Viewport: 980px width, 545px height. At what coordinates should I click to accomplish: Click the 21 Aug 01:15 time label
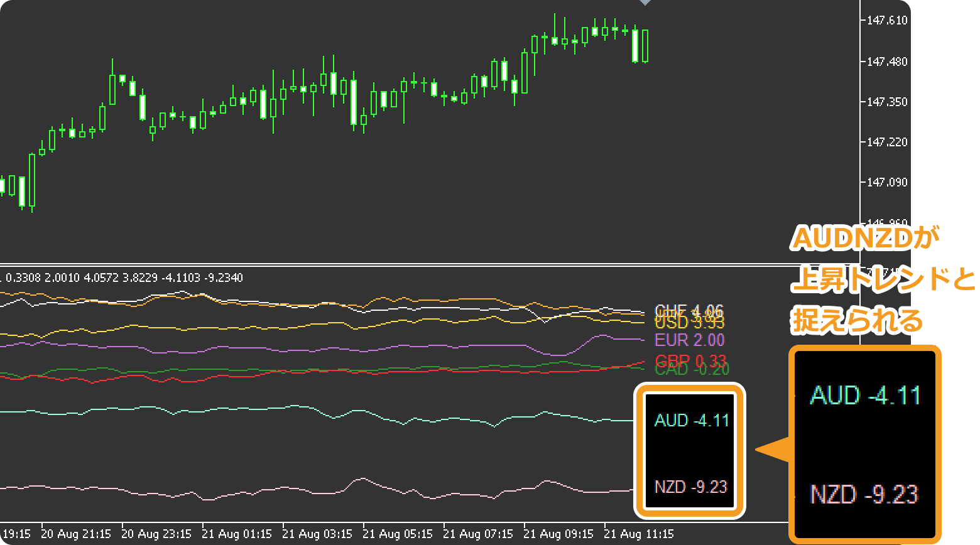(237, 534)
